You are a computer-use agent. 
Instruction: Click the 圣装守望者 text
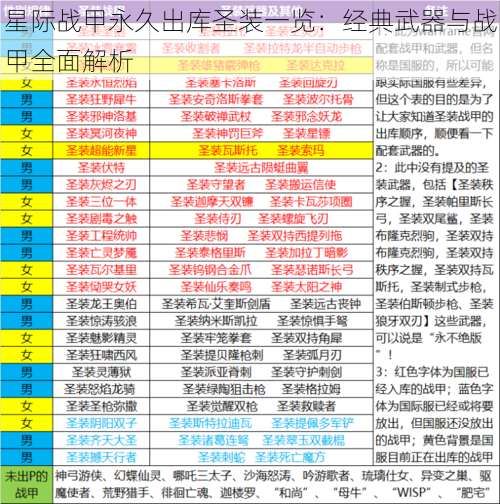[x=216, y=184]
